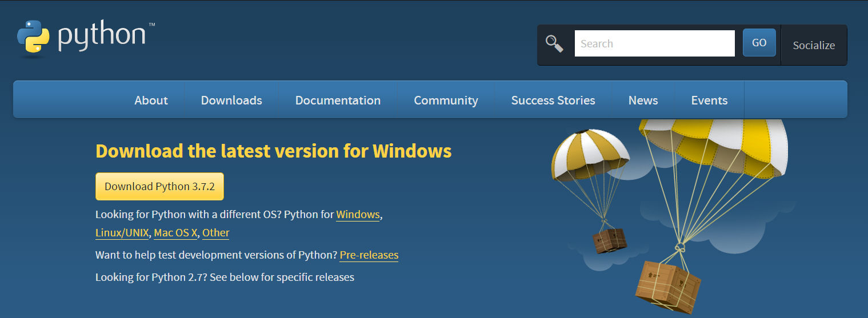Click the magnifying glass search icon
This screenshot has height=318, width=868.
(554, 43)
